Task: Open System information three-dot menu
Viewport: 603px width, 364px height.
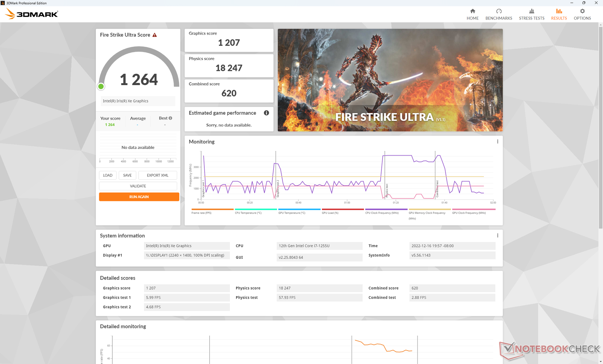Action: (x=497, y=236)
